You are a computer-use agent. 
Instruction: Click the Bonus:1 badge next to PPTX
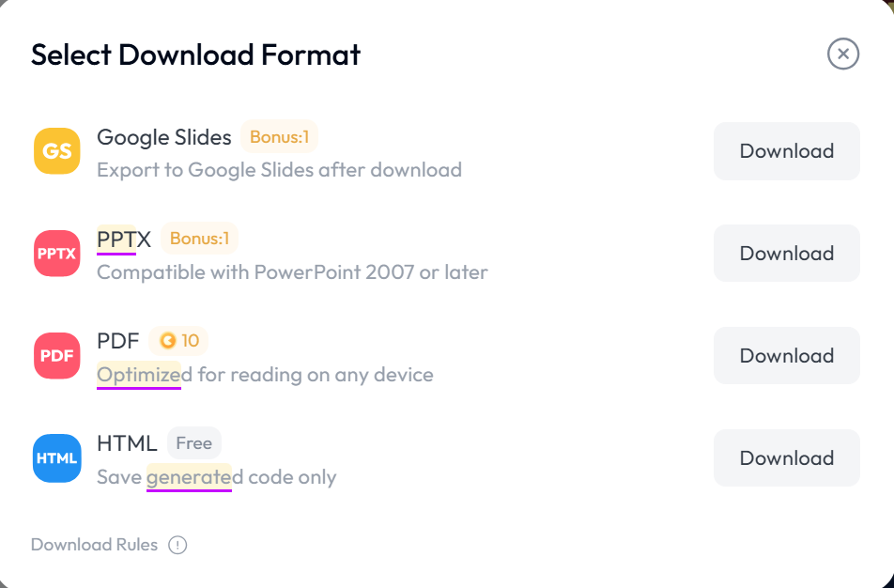(199, 239)
